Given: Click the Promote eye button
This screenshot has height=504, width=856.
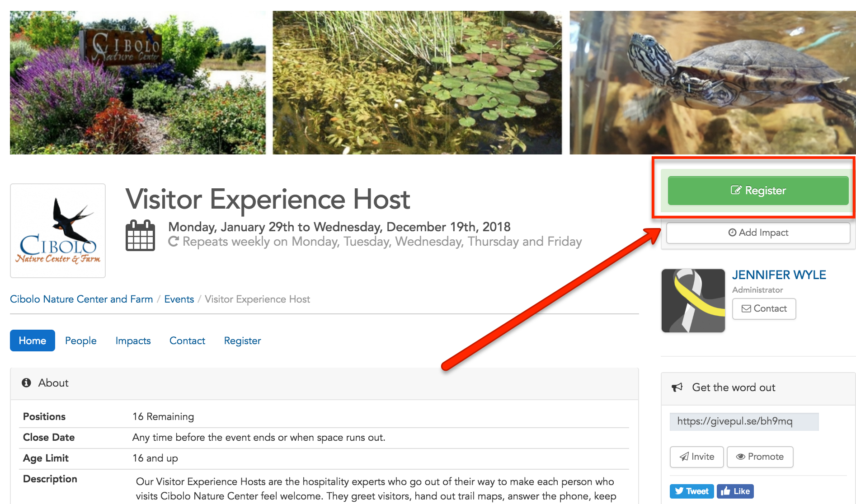Looking at the screenshot, I should (760, 457).
